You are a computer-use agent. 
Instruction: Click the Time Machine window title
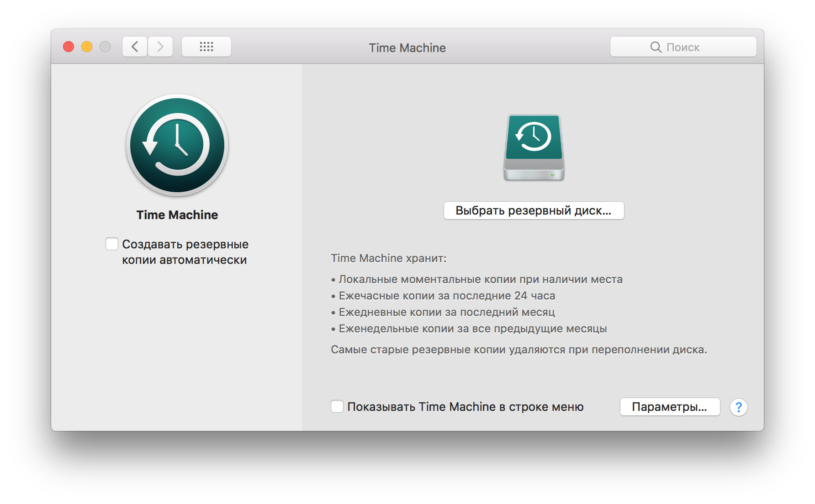[407, 48]
